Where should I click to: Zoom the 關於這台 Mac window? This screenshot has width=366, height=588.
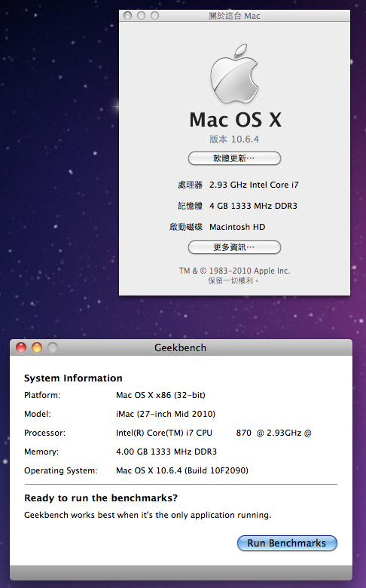click(154, 15)
